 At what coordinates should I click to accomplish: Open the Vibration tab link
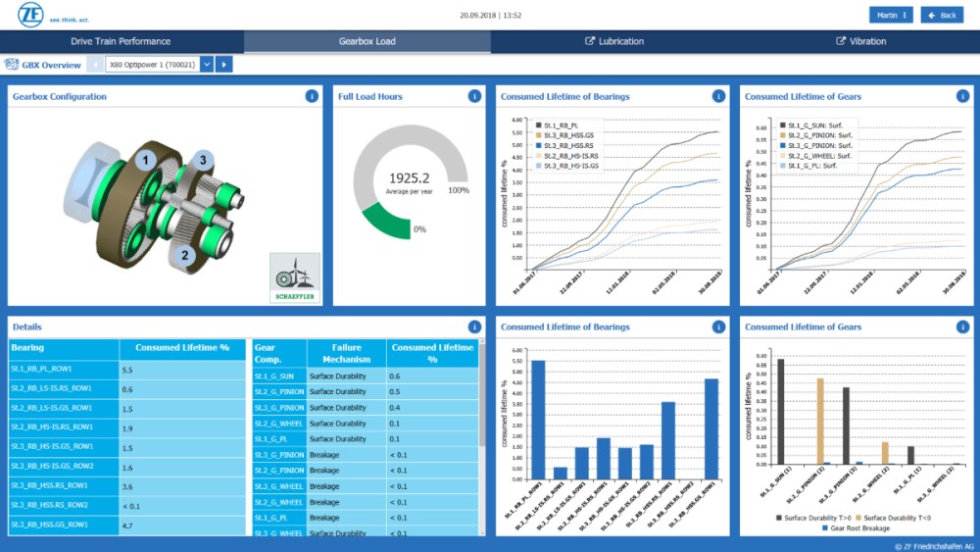(860, 41)
